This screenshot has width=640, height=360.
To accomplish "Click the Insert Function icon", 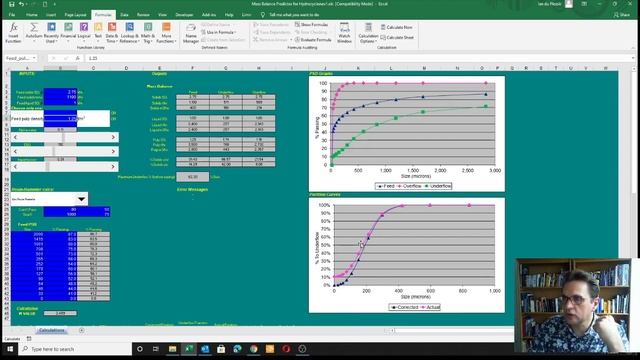I will pos(13,33).
